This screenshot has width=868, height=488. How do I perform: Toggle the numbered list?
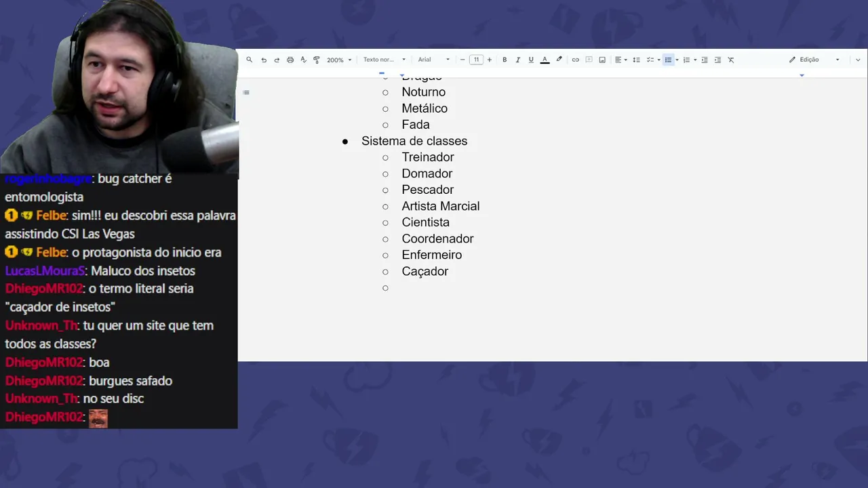[686, 60]
